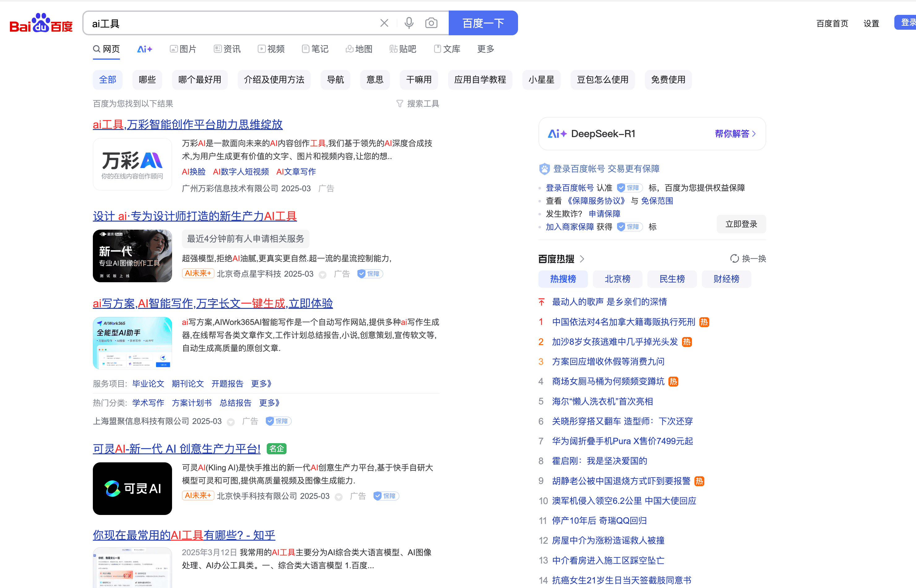
Task: Switch to the 财经榜 hot list tab
Action: (x=726, y=279)
